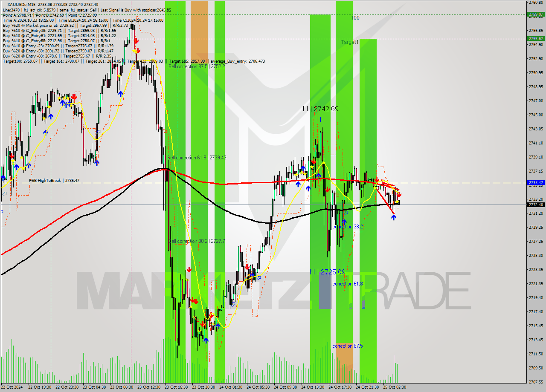Select the 2707.55 price axis value

pos(536,382)
